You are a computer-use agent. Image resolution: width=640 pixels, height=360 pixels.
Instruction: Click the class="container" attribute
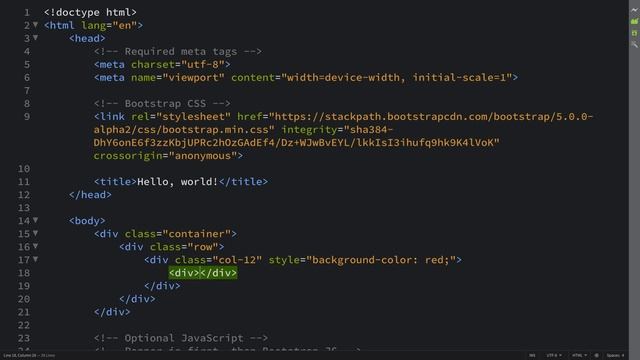178,234
